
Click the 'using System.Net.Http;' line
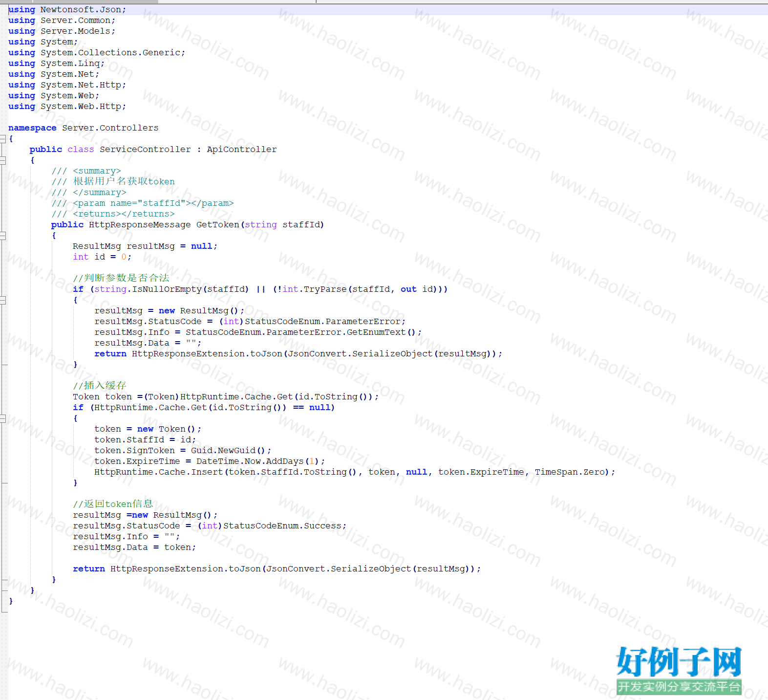point(67,85)
